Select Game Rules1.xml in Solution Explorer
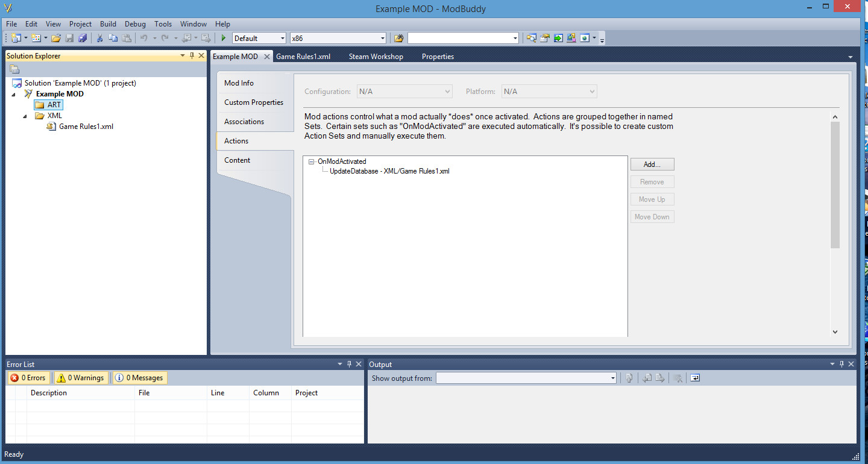868x464 pixels. [86, 127]
